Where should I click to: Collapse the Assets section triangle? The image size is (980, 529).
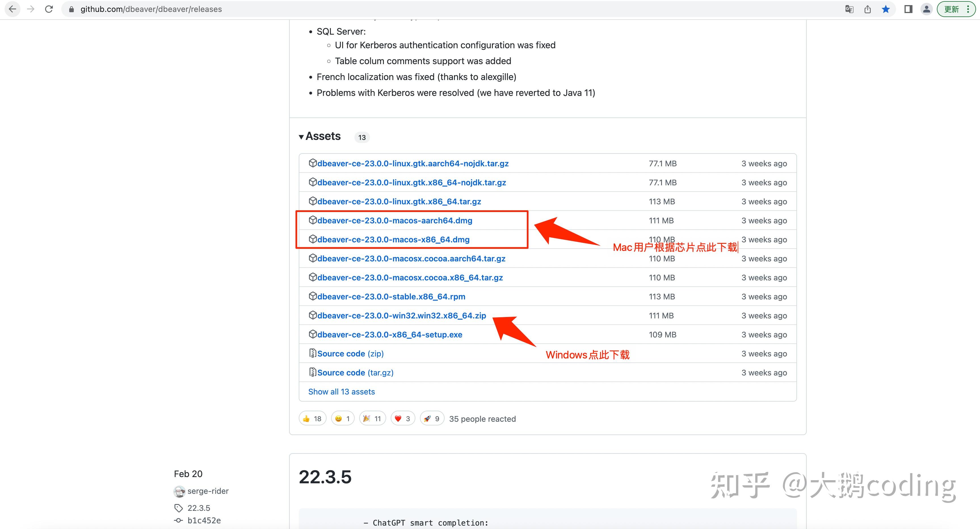coord(301,137)
